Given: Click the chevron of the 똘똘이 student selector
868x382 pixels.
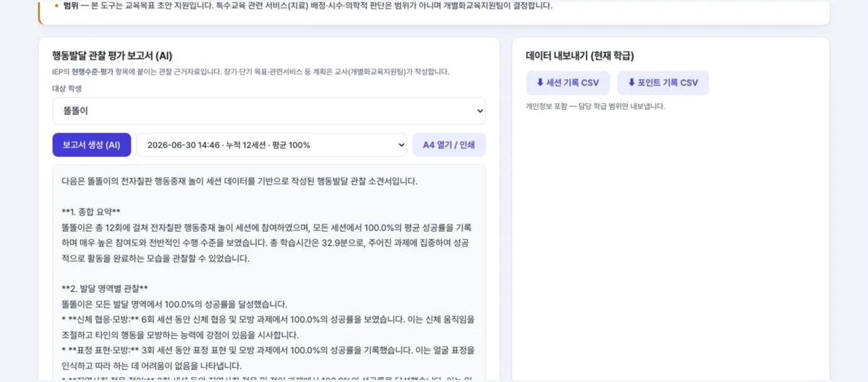Looking at the screenshot, I should 480,111.
